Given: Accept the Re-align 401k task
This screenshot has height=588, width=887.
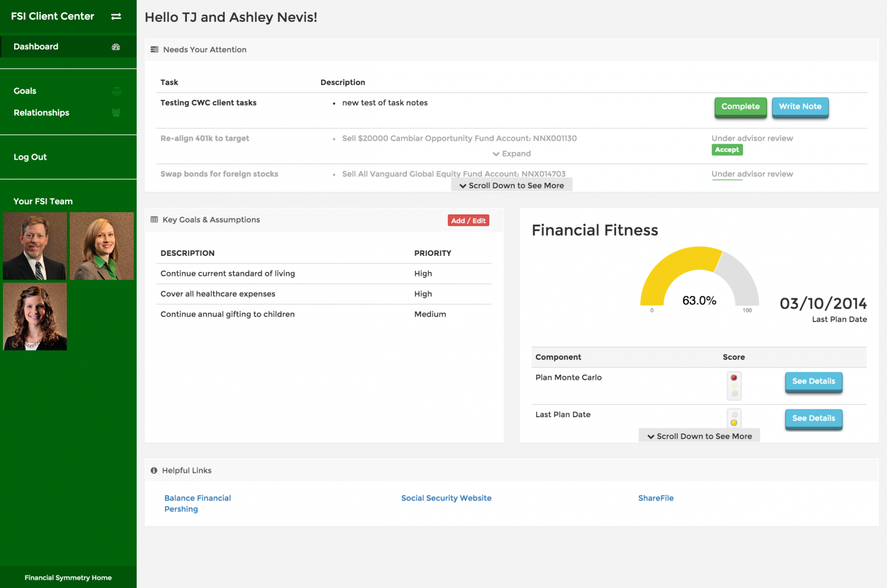Looking at the screenshot, I should (727, 150).
